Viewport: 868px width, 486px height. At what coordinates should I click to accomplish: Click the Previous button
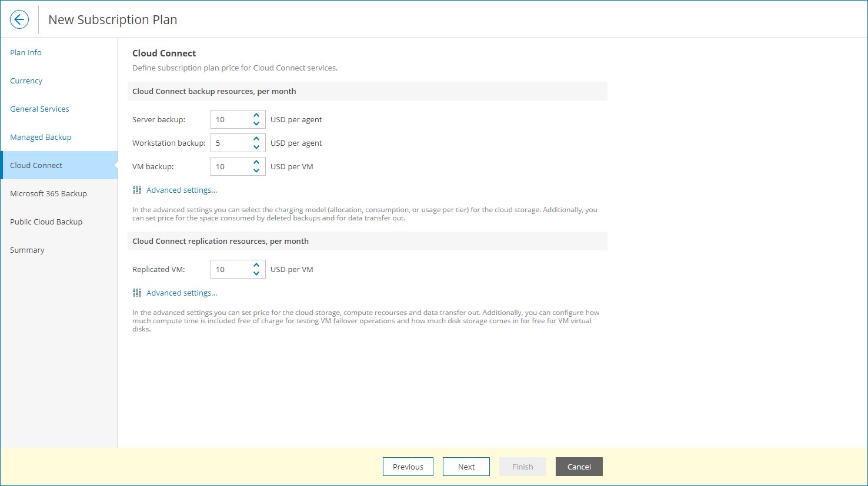408,467
